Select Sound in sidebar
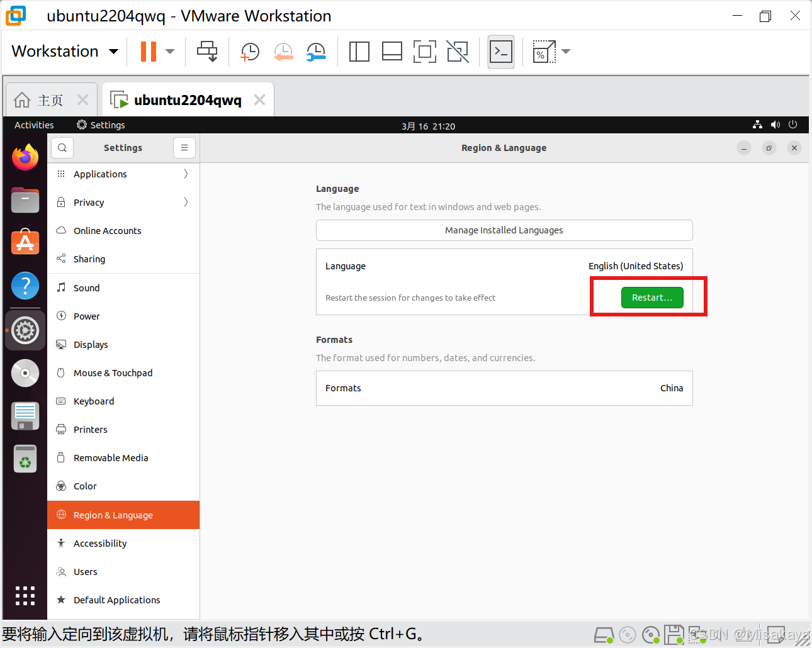This screenshot has height=648, width=812. pyautogui.click(x=123, y=288)
